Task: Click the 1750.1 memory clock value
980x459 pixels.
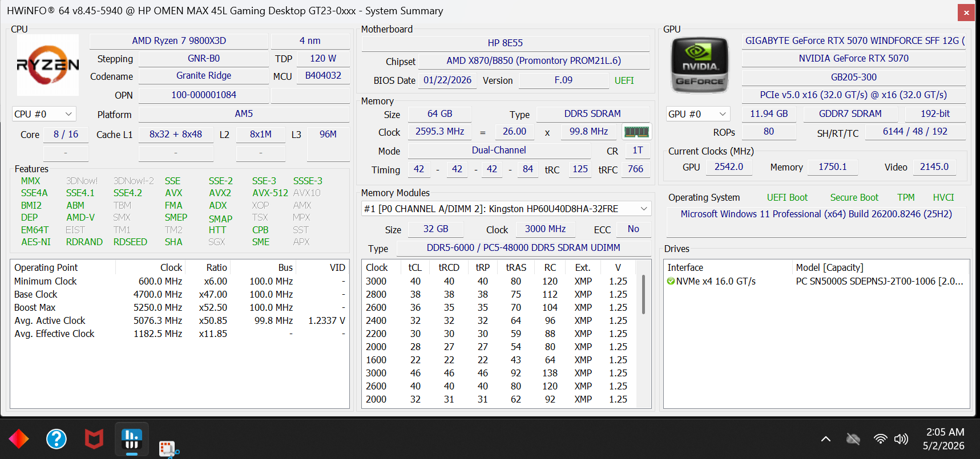Action: tap(833, 167)
